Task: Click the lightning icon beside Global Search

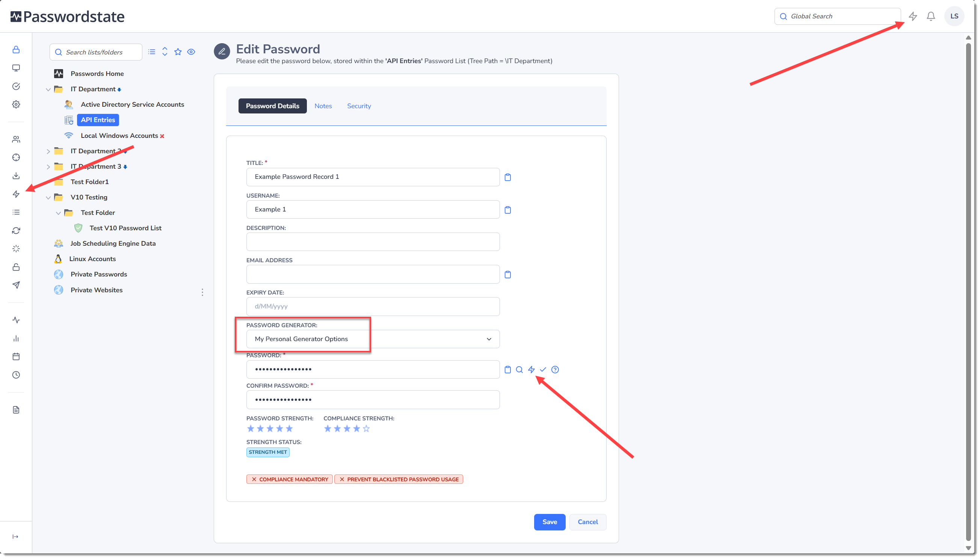Action: point(913,16)
